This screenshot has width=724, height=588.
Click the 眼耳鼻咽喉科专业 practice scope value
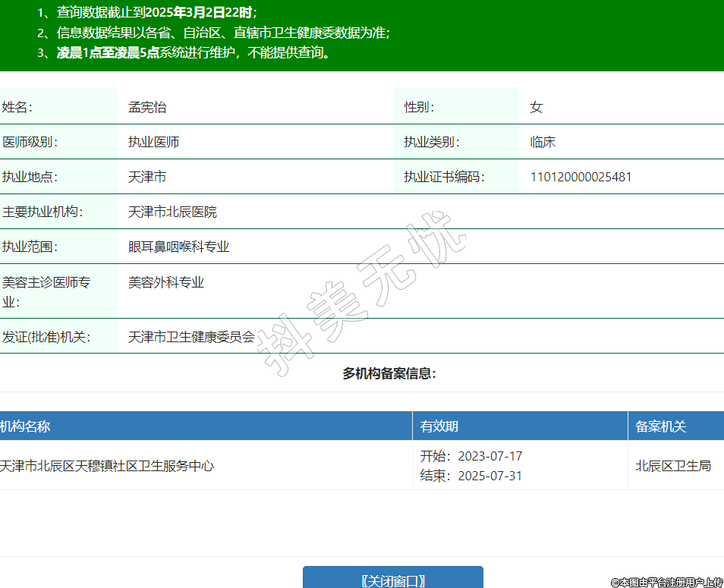(178, 247)
